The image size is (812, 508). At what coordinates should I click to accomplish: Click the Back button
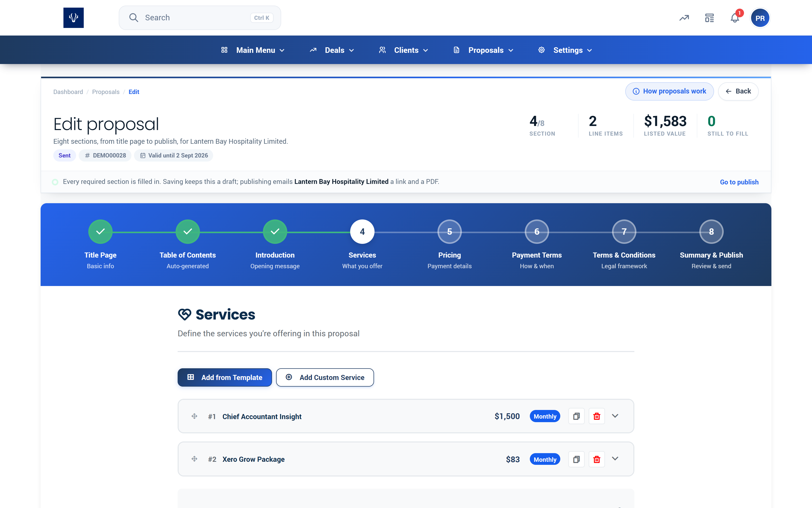[738, 91]
